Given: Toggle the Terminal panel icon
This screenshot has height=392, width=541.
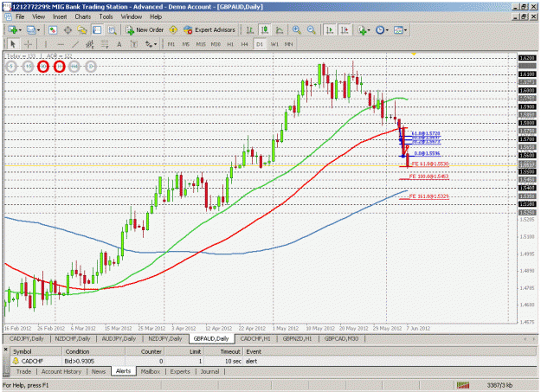Looking at the screenshot, I should [97, 30].
